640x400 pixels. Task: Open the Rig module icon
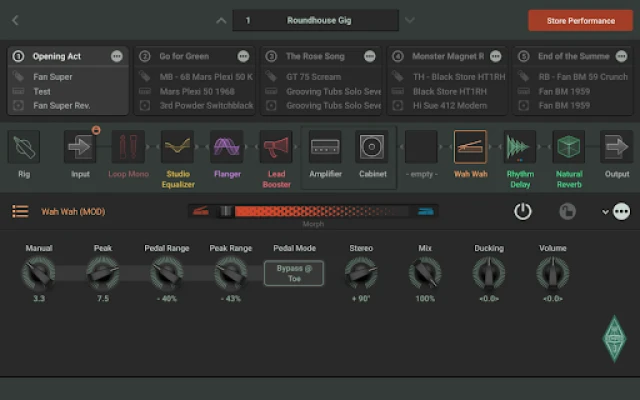pyautogui.click(x=24, y=147)
